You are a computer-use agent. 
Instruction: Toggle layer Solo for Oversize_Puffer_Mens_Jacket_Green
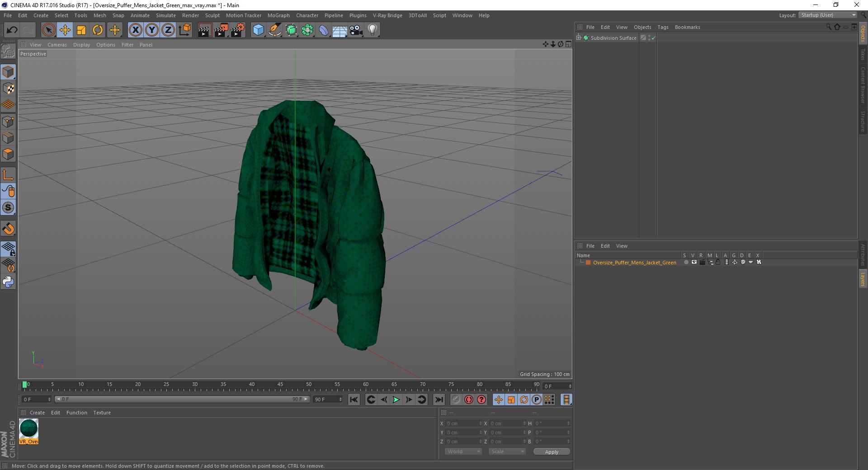pos(686,262)
